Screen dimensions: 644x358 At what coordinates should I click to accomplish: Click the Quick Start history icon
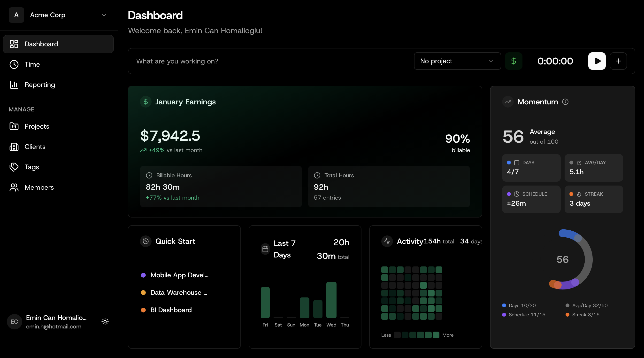(146, 241)
